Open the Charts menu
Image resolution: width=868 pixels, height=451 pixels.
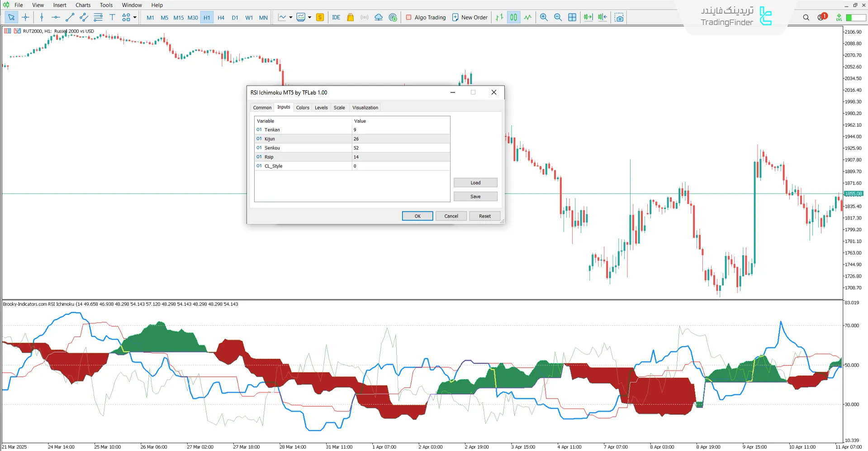click(83, 5)
